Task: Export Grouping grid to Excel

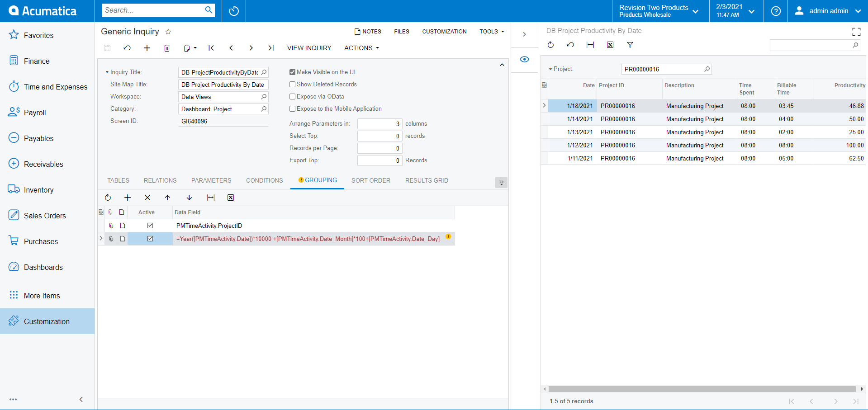Action: point(231,198)
